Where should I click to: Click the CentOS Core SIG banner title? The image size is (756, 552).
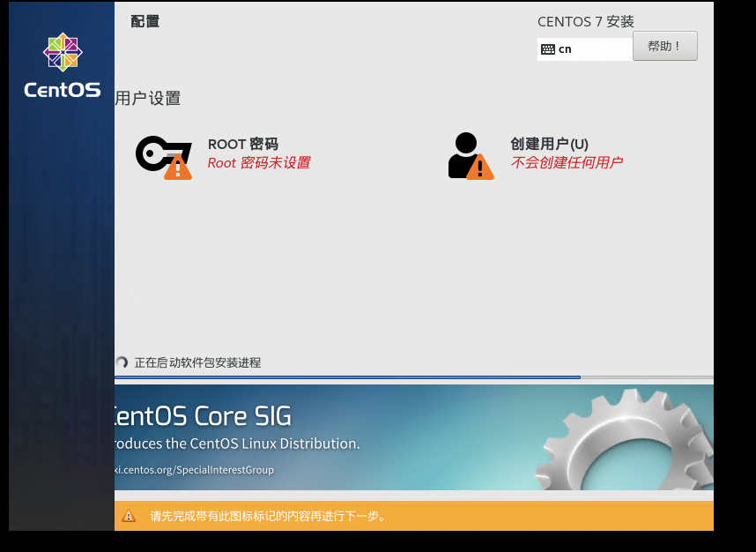point(203,416)
